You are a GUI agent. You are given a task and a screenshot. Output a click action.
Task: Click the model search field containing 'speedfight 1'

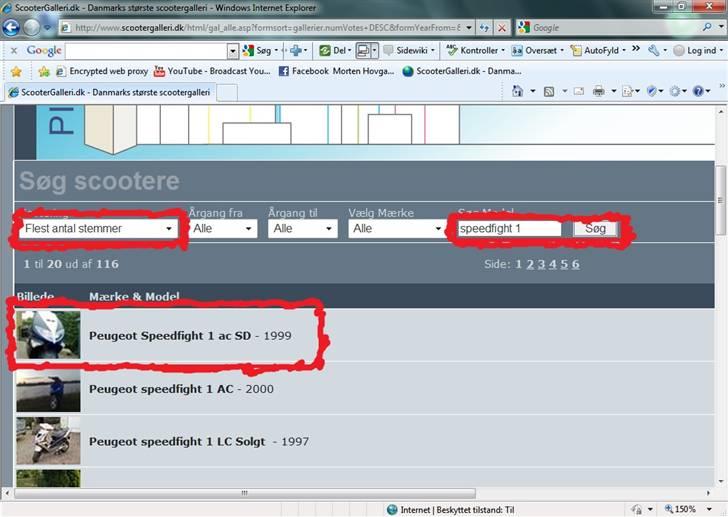(x=509, y=229)
